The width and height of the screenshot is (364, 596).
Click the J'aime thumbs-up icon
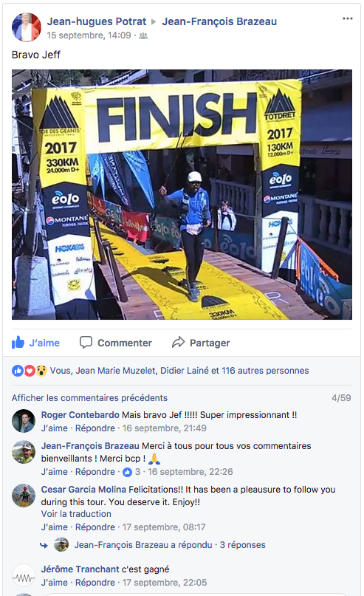18,343
